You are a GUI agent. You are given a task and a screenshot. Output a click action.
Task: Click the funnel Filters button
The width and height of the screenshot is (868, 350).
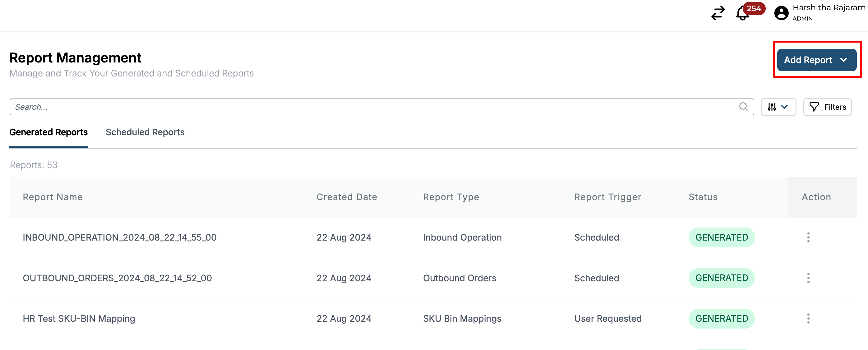click(827, 107)
